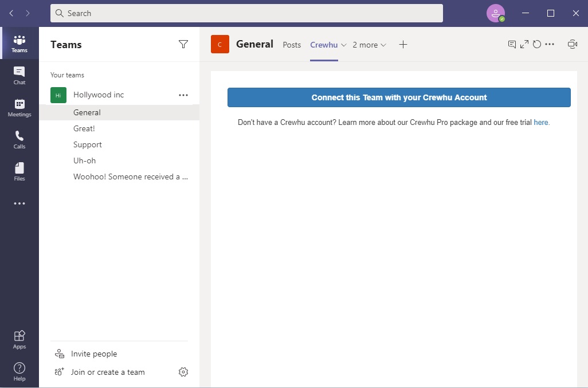Open the Meetings calendar
Screen dimensions: 588x388
pos(19,108)
